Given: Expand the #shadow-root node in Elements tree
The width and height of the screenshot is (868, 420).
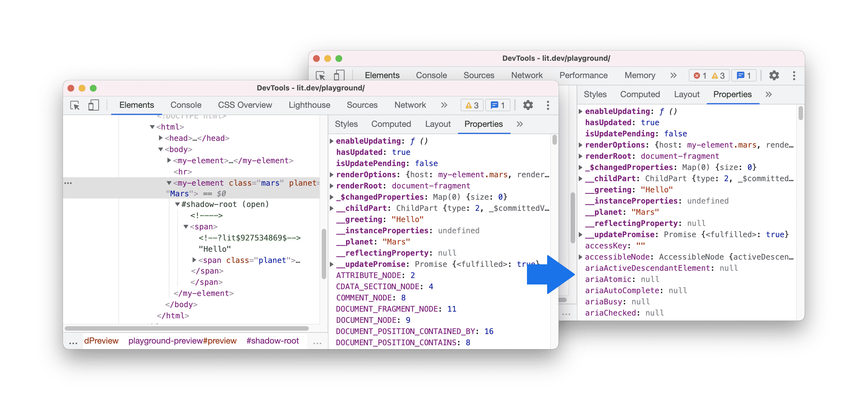Looking at the screenshot, I should click(x=158, y=205).
